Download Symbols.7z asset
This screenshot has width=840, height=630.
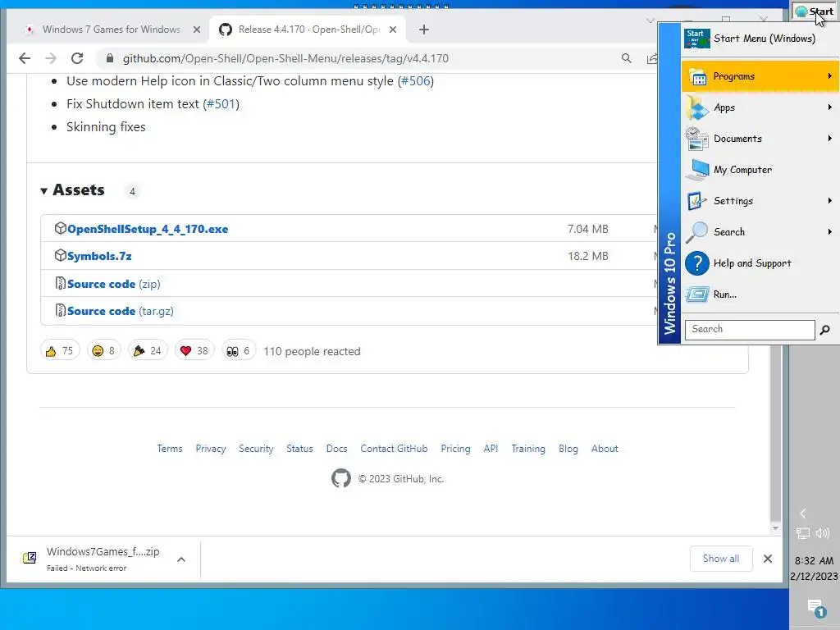tap(99, 256)
